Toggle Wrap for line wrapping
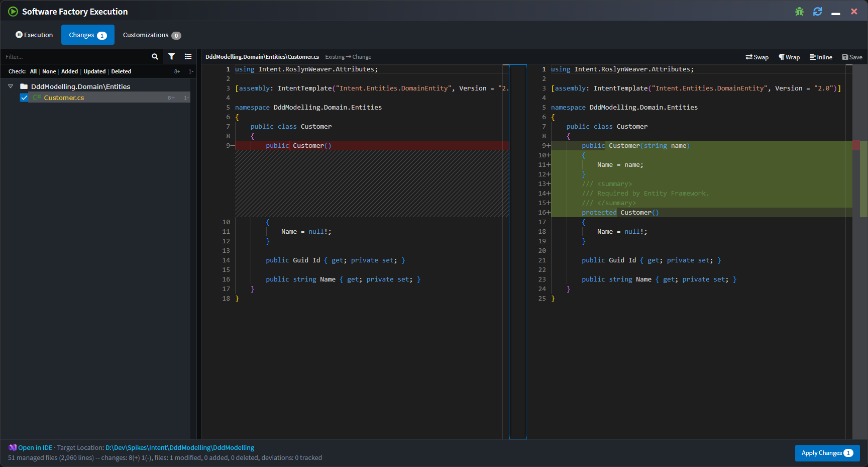This screenshot has width=868, height=467. click(789, 57)
